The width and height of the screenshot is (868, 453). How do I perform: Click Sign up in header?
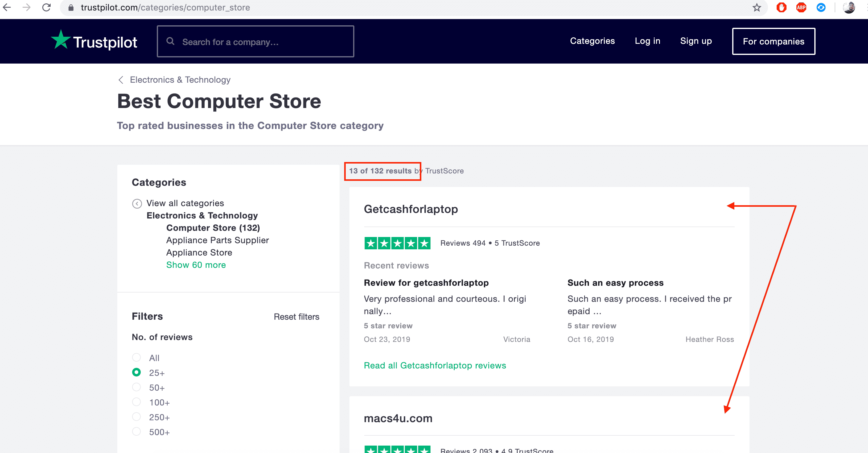click(696, 41)
